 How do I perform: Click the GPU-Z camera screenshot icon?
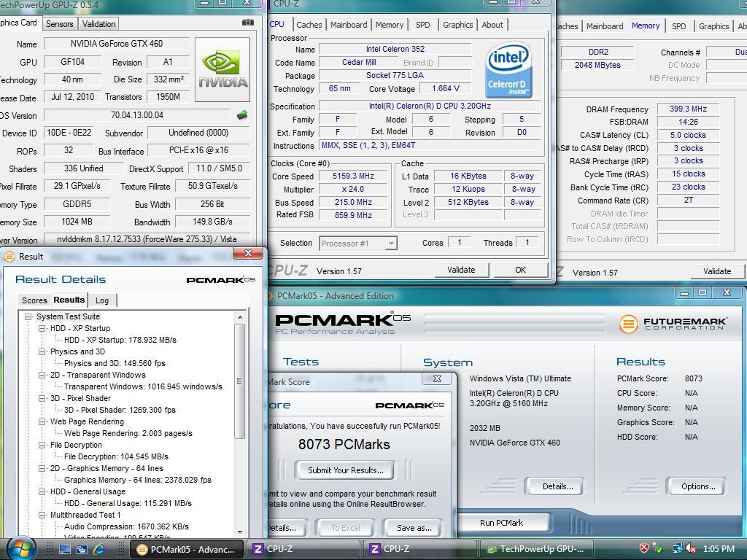pyautogui.click(x=248, y=23)
